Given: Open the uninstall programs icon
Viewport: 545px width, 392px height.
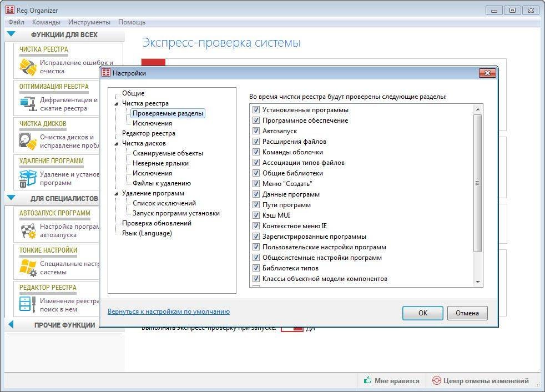Looking at the screenshot, I should coord(28,178).
